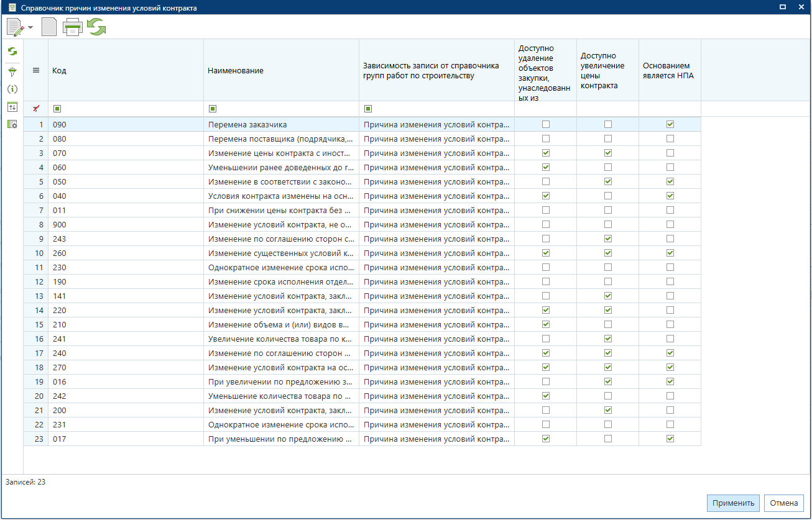Open grid column settings icon

coord(12,124)
